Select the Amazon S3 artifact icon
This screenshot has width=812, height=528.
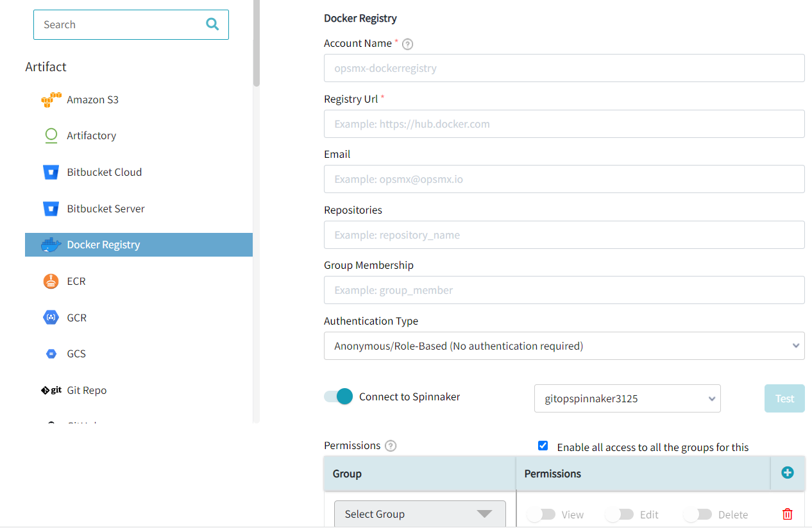click(x=51, y=99)
